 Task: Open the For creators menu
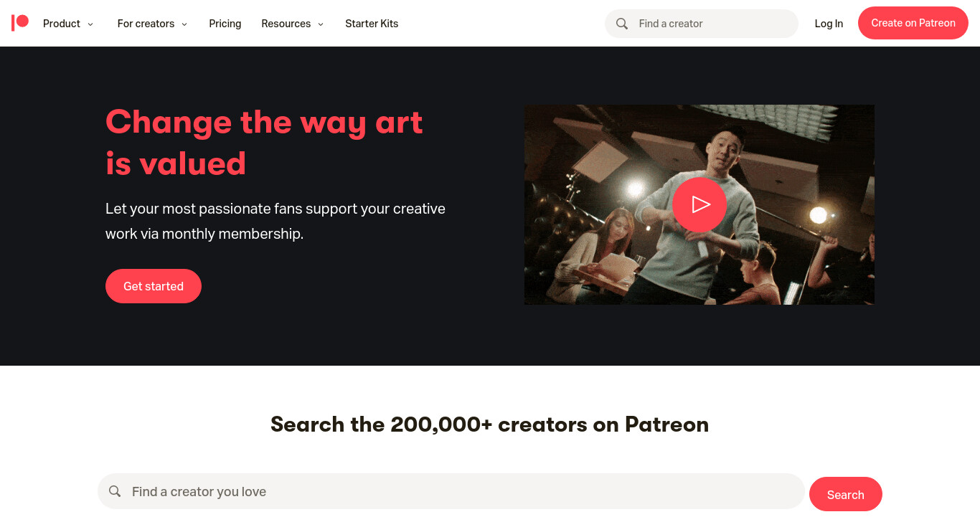click(x=152, y=24)
